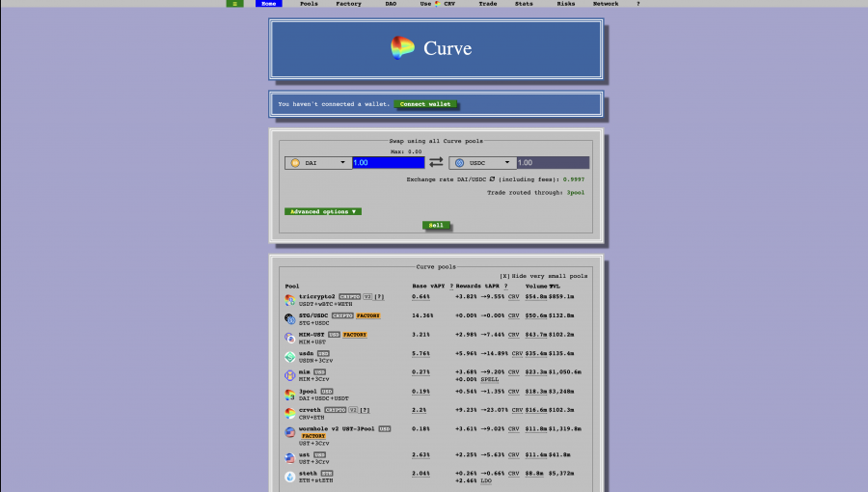Viewport: 868px width, 492px height.
Task: Click the CRYPTO tag on crveth row
Action: tap(336, 410)
